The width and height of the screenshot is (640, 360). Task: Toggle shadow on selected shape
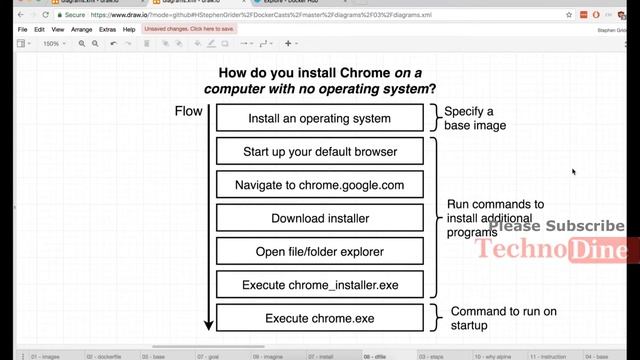225,43
